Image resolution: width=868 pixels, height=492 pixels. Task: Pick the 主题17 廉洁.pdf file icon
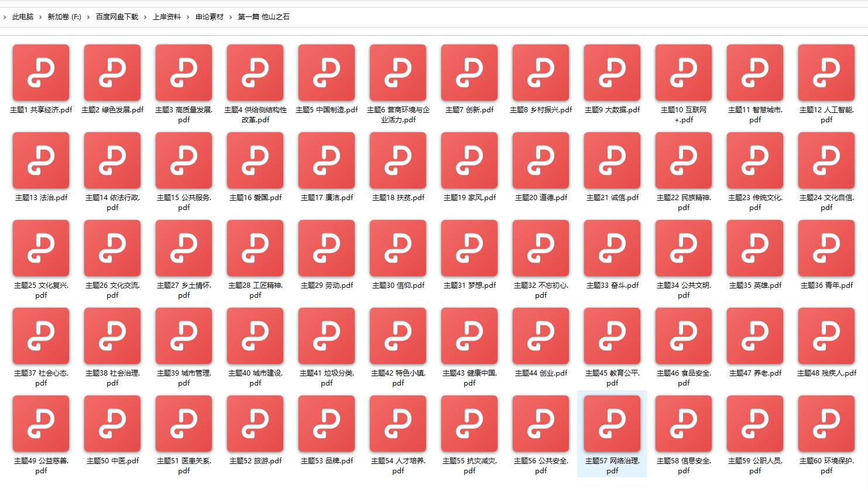pyautogui.click(x=327, y=161)
